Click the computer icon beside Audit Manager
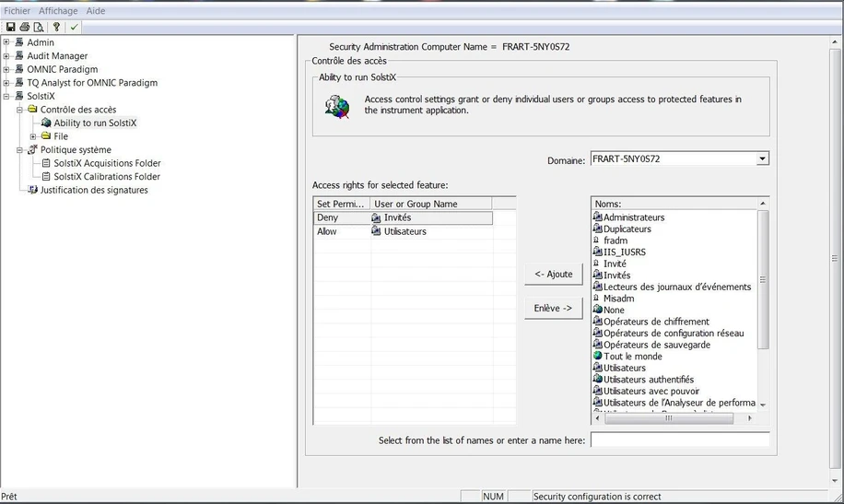 pos(19,55)
